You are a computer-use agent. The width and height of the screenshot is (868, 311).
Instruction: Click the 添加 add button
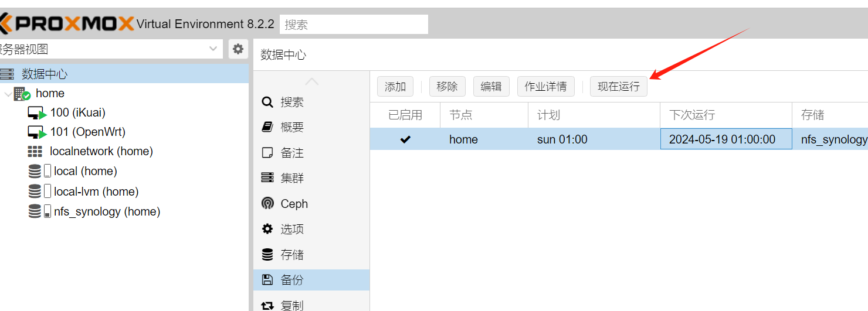click(x=395, y=87)
